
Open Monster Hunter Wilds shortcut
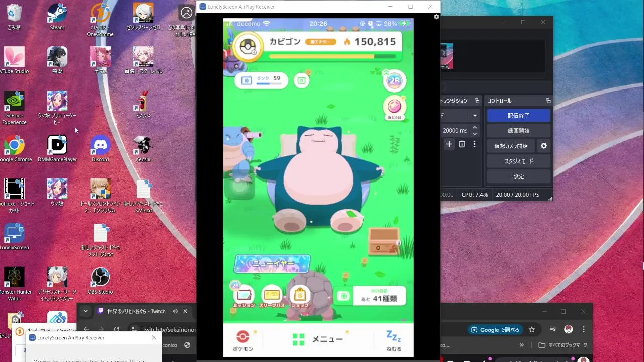[x=14, y=284]
